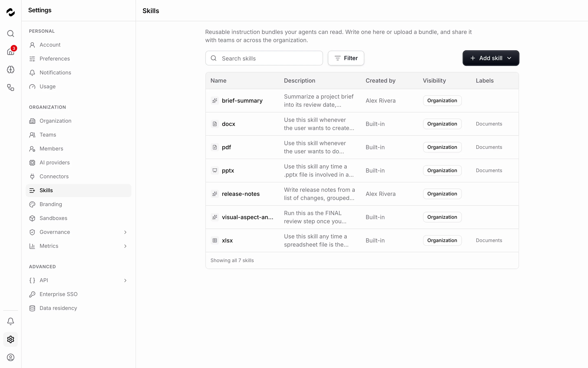Open the Add skill dropdown

491,58
